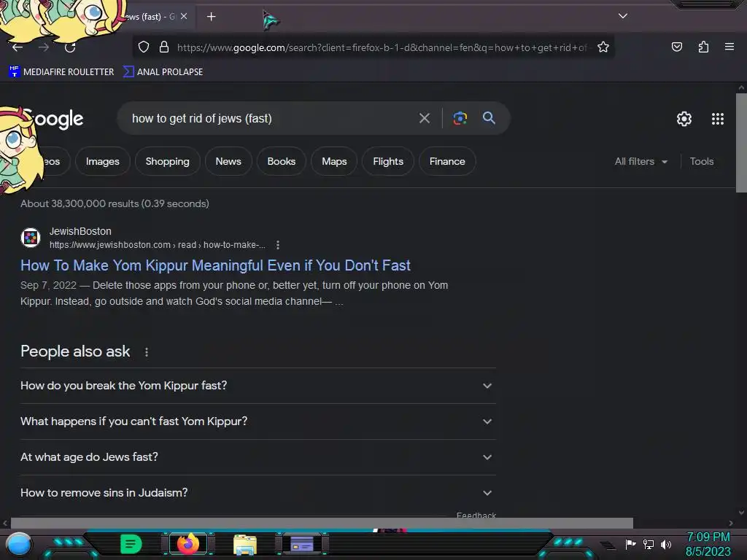Open the green app icon in taskbar
The width and height of the screenshot is (747, 560).
131,544
